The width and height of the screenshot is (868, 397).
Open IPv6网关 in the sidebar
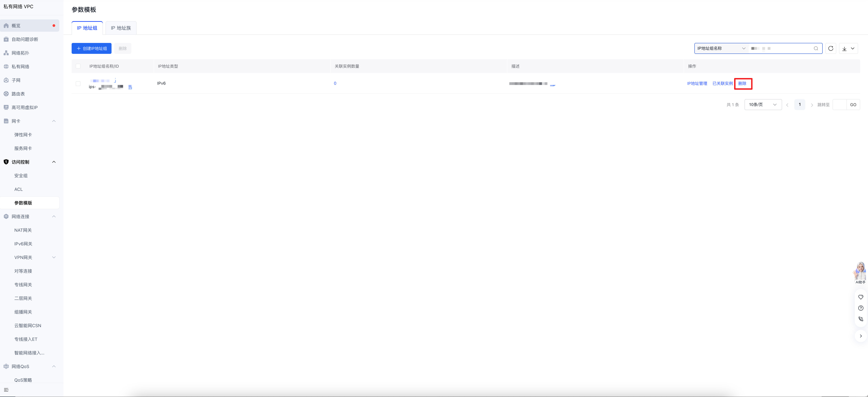click(x=23, y=244)
